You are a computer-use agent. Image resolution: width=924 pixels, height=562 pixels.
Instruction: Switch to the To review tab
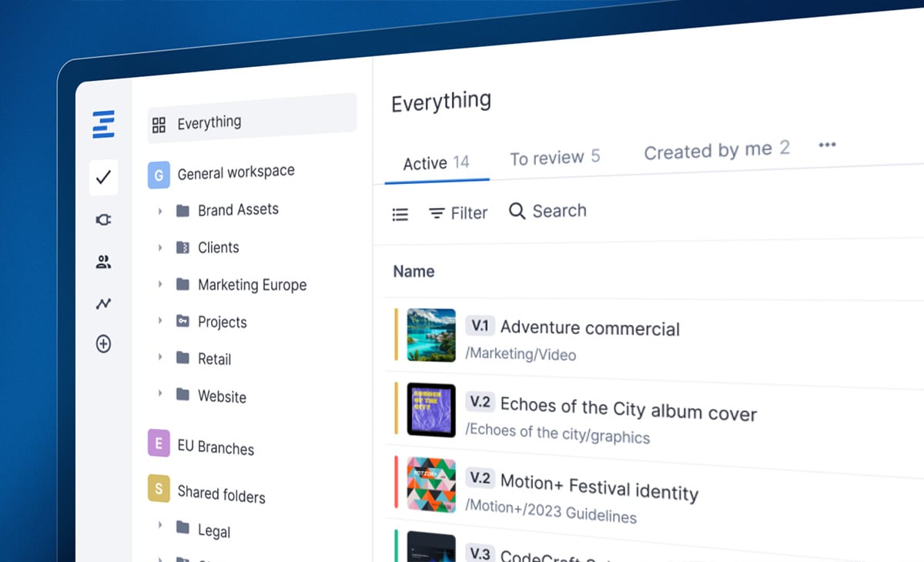[554, 158]
